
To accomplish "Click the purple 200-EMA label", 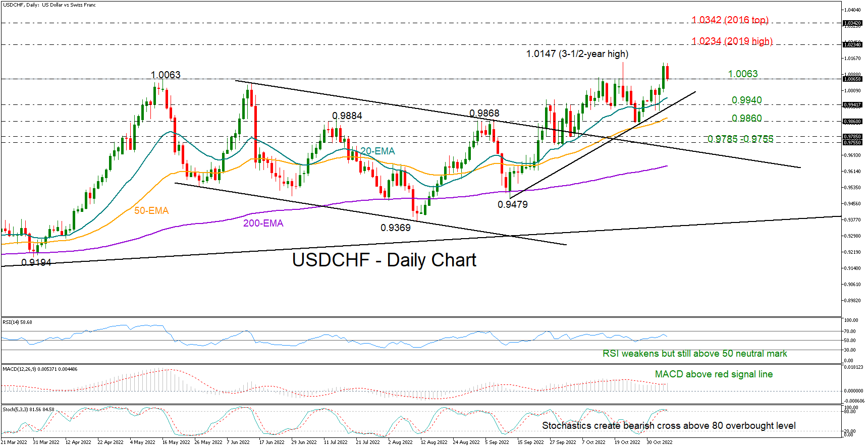I will [263, 223].
